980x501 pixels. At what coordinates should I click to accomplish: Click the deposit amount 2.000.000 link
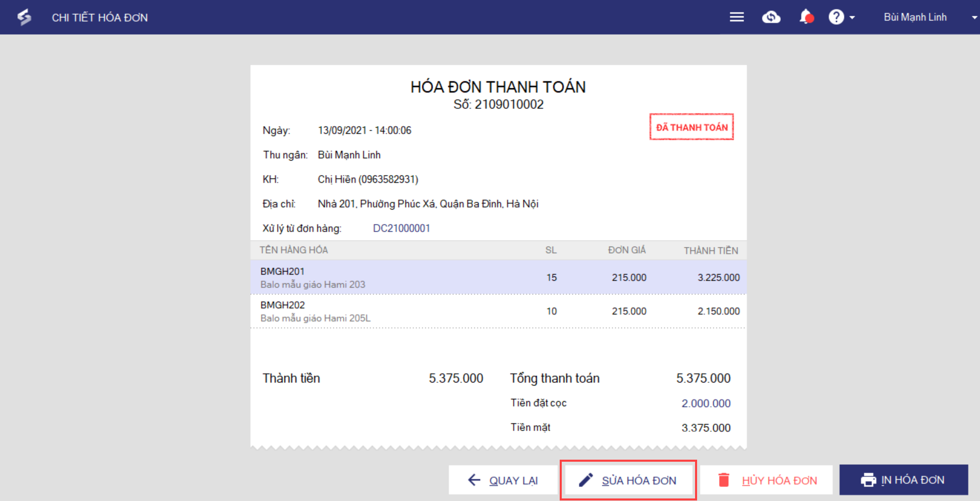click(706, 404)
